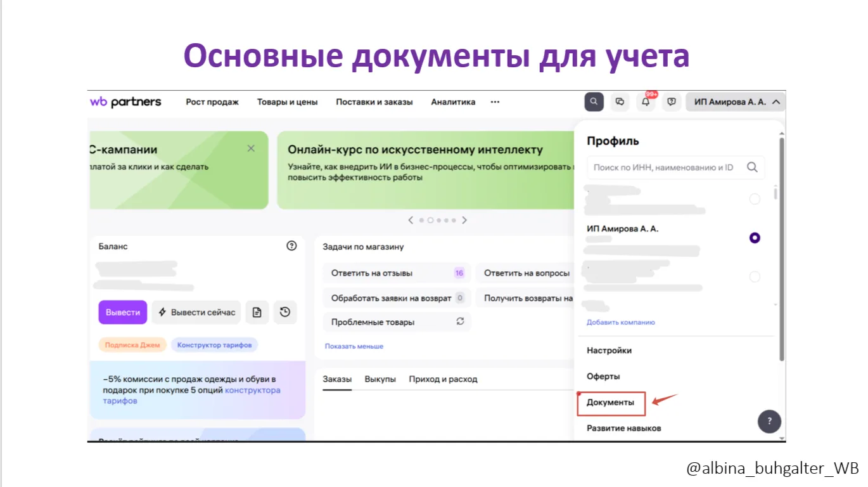Open the Аналитика menu
The width and height of the screenshot is (868, 487).
[x=453, y=101]
